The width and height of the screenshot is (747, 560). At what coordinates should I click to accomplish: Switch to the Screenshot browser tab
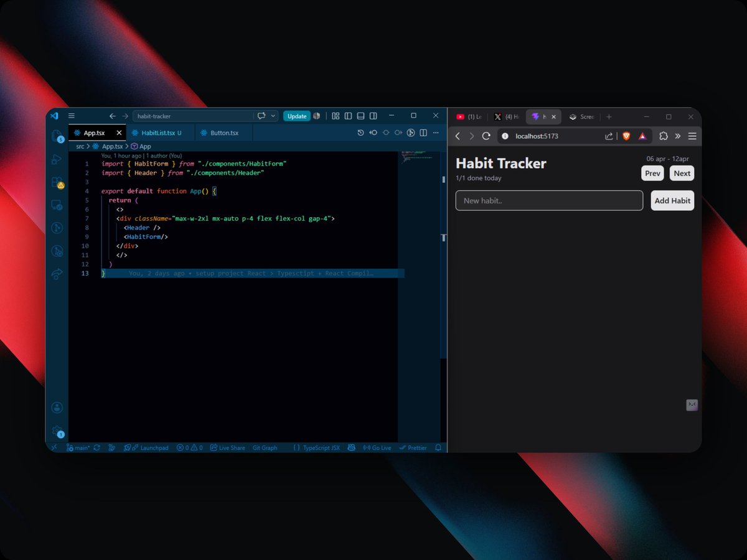[581, 116]
